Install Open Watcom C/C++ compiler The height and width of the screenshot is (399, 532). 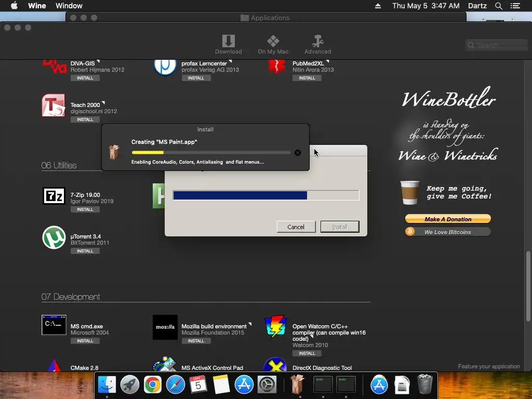[307, 353]
